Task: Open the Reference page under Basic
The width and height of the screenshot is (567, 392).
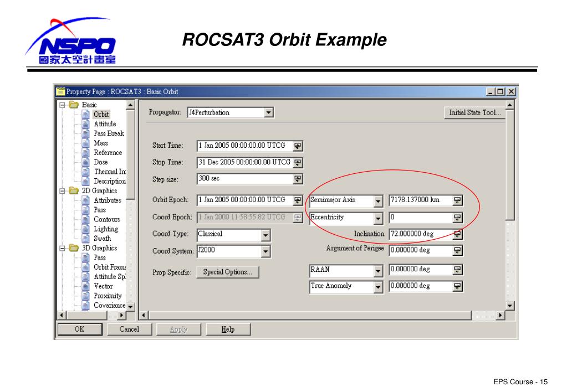Action: (108, 152)
